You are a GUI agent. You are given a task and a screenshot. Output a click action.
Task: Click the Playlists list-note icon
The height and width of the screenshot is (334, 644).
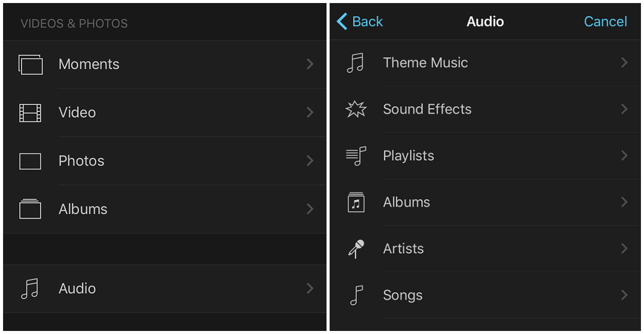point(356,156)
